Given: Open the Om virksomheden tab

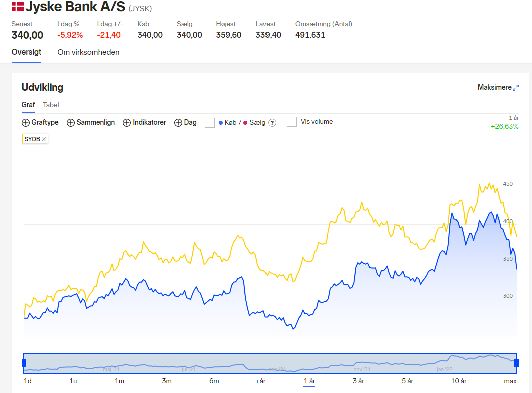Looking at the screenshot, I should click(88, 52).
